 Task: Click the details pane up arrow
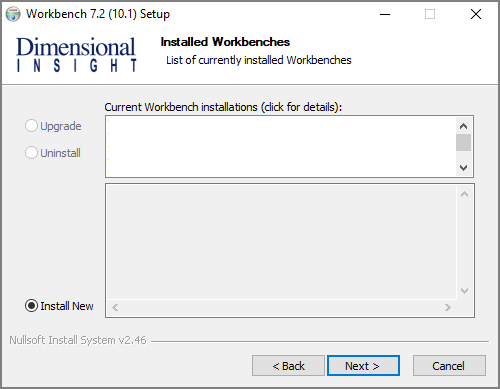coord(464,194)
